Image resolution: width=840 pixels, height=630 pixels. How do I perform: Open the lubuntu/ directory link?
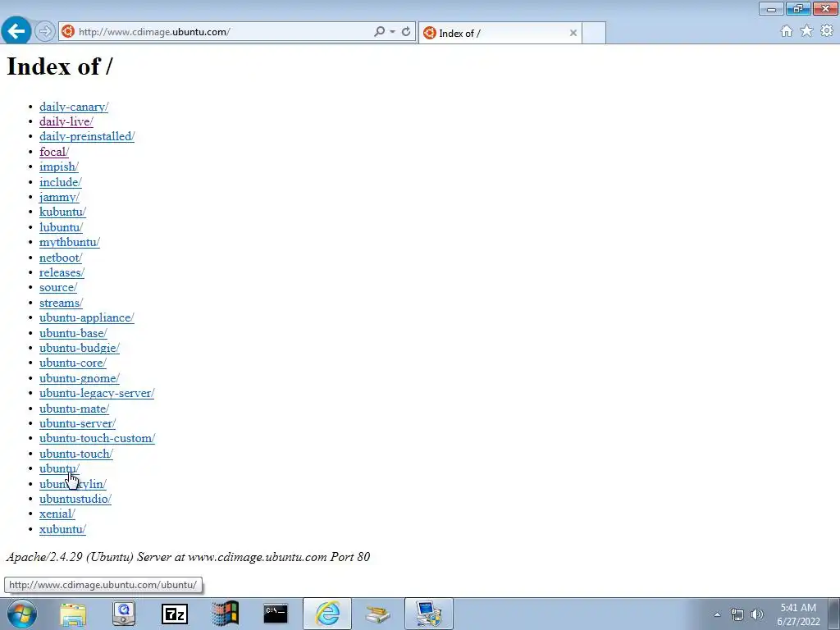pyautogui.click(x=61, y=227)
